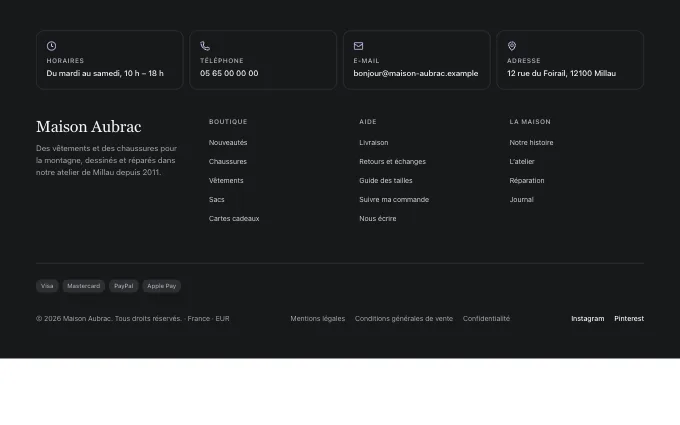The image size is (680, 425).
Task: Click the PayPal payment badge
Action: 124,286
